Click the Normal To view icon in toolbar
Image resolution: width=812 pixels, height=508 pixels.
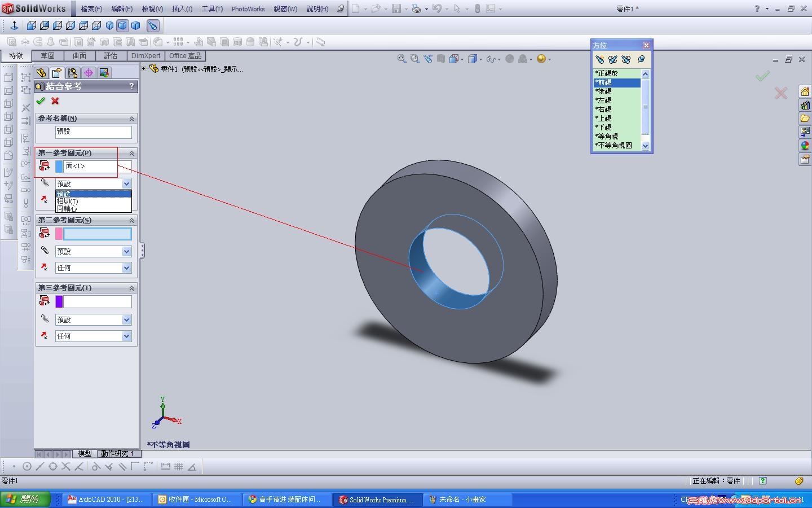click(x=14, y=25)
